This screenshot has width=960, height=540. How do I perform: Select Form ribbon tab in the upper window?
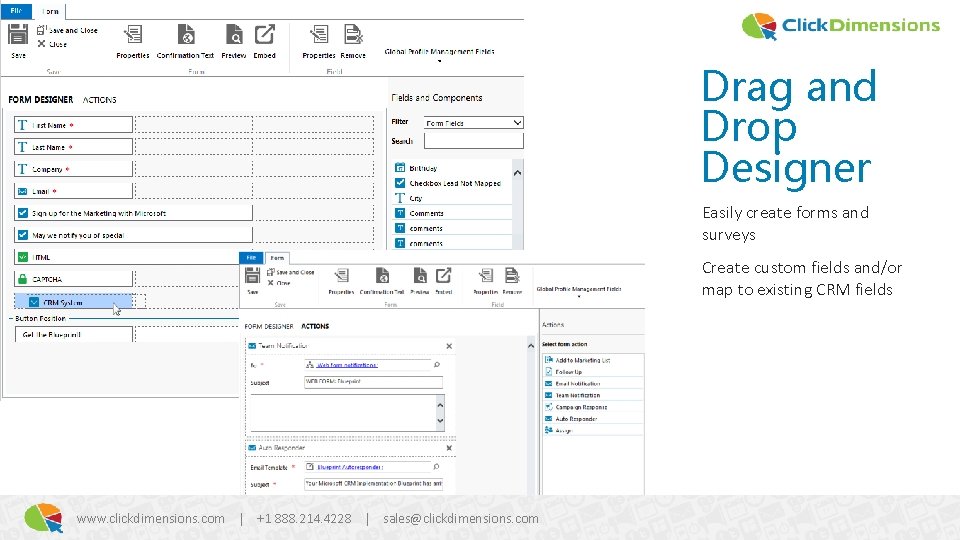[50, 11]
